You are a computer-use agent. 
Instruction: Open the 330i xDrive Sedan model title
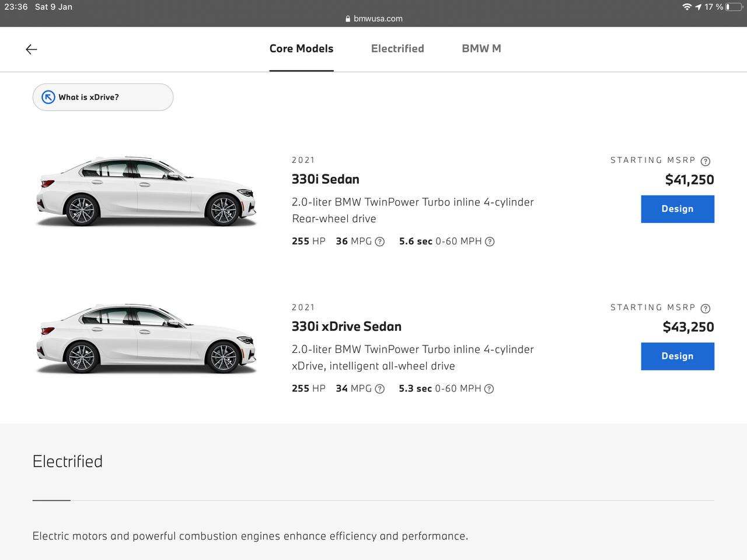click(x=347, y=327)
